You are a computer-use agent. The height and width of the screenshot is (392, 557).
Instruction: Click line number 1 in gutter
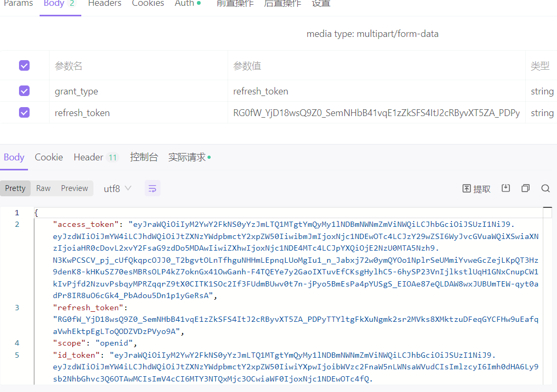17,213
